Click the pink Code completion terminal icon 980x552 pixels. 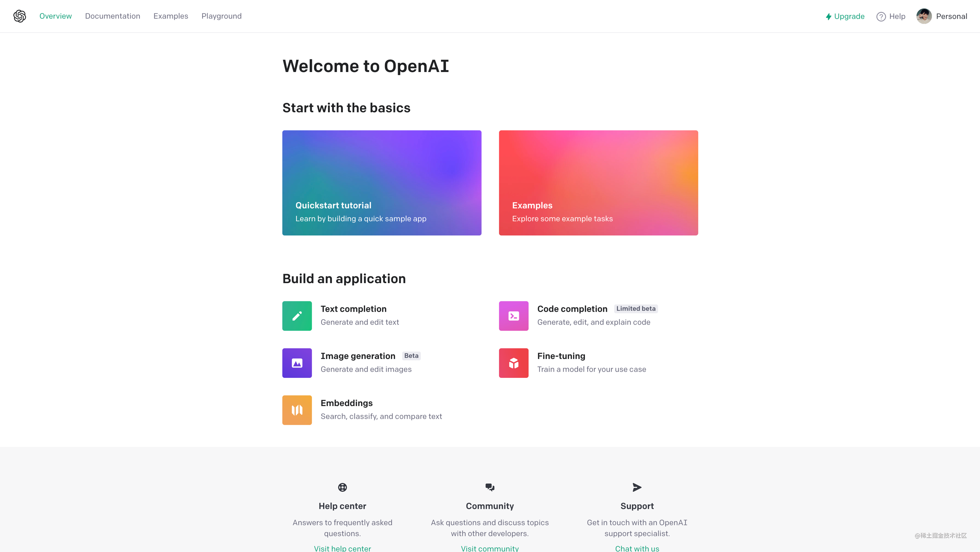(514, 316)
